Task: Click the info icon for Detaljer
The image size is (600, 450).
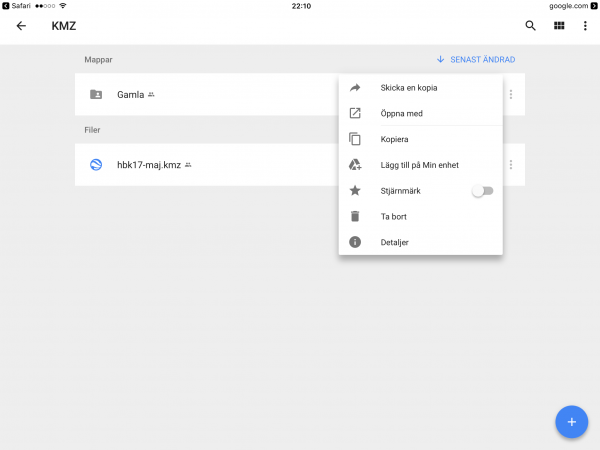Action: pyautogui.click(x=354, y=242)
